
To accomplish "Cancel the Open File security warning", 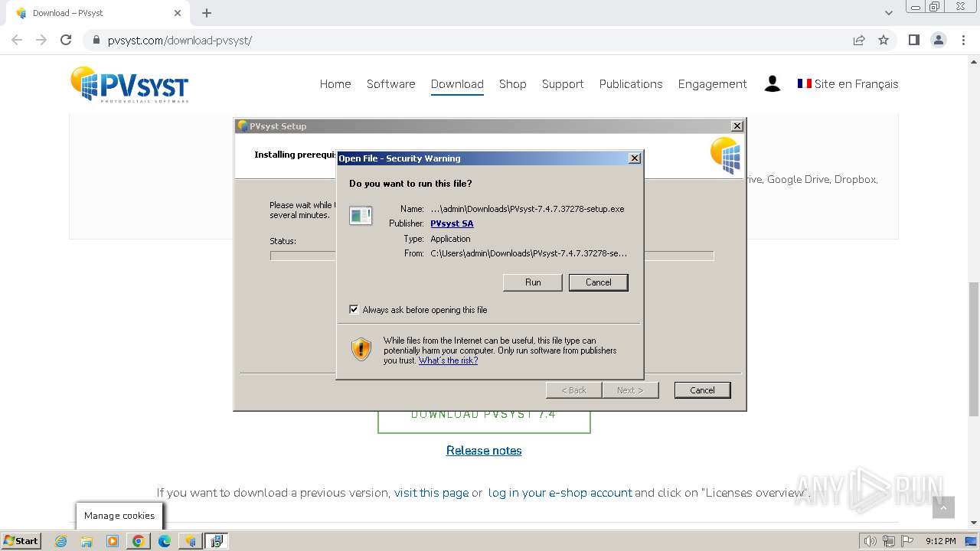I will pyautogui.click(x=598, y=282).
